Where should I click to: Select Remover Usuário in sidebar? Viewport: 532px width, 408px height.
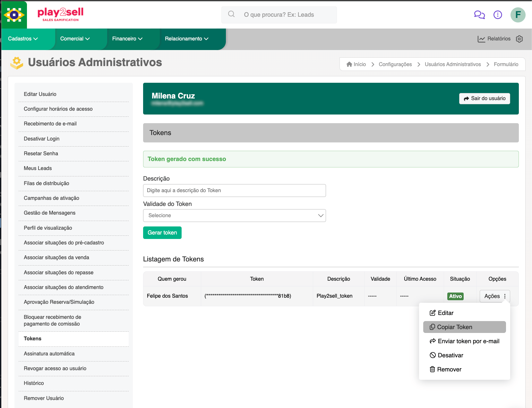(x=73, y=398)
